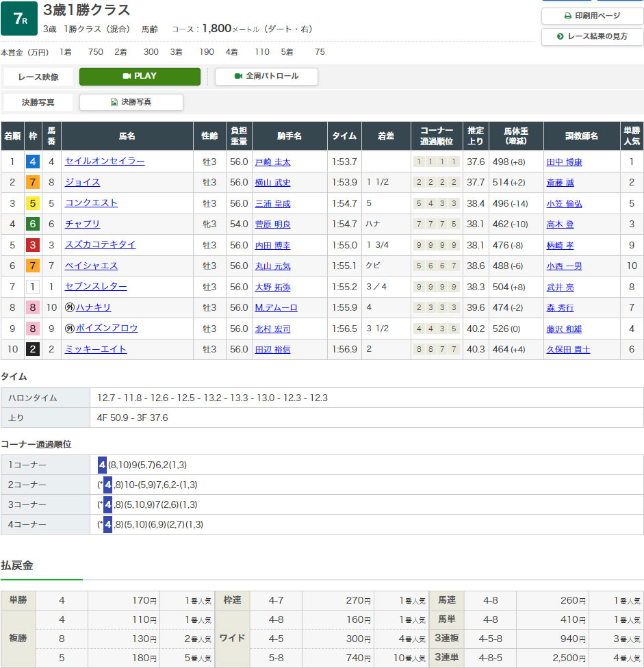Screen dimensions: 644x668
Task: Open the レース結果の見方 guide
Action: (x=592, y=36)
